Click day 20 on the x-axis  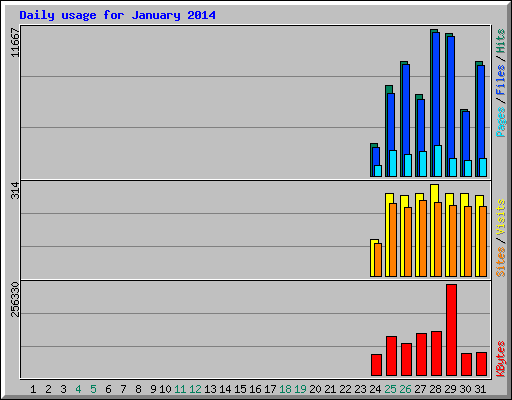(x=315, y=389)
